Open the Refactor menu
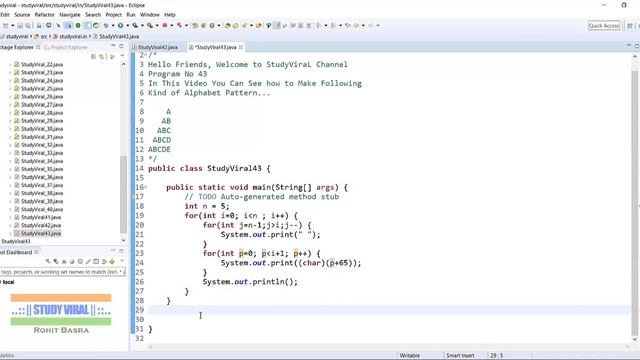The image size is (640, 360). tap(44, 15)
